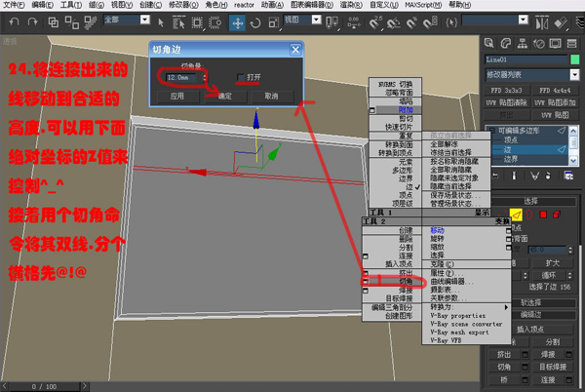Select the Edge sub-object level icon
Viewport: 585px width, 392px height.
(516, 215)
